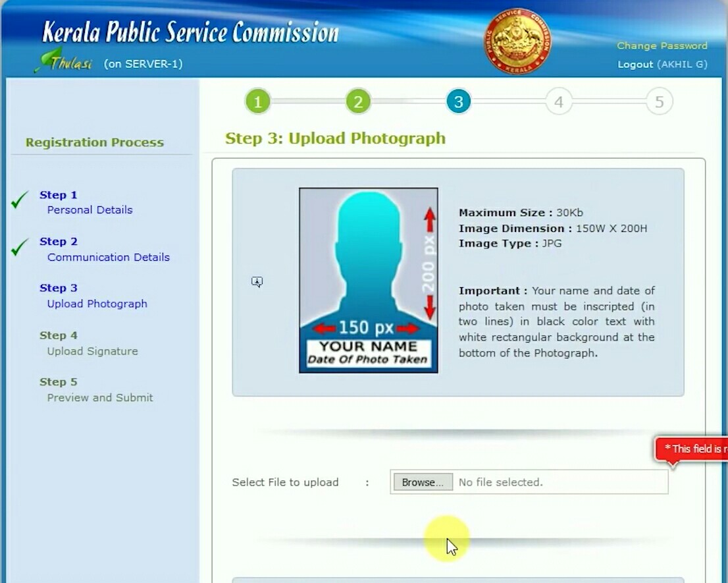Click the Browse button to choose a file
This screenshot has height=583, width=728.
click(x=422, y=482)
